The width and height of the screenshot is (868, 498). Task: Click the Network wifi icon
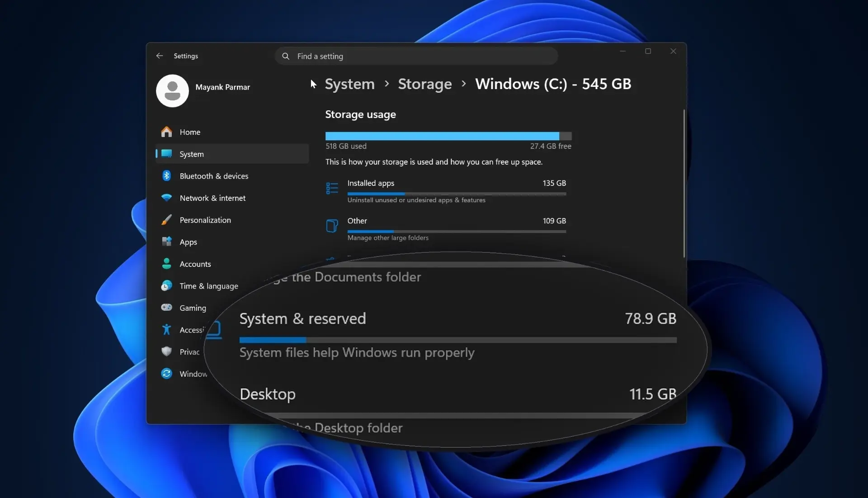166,198
